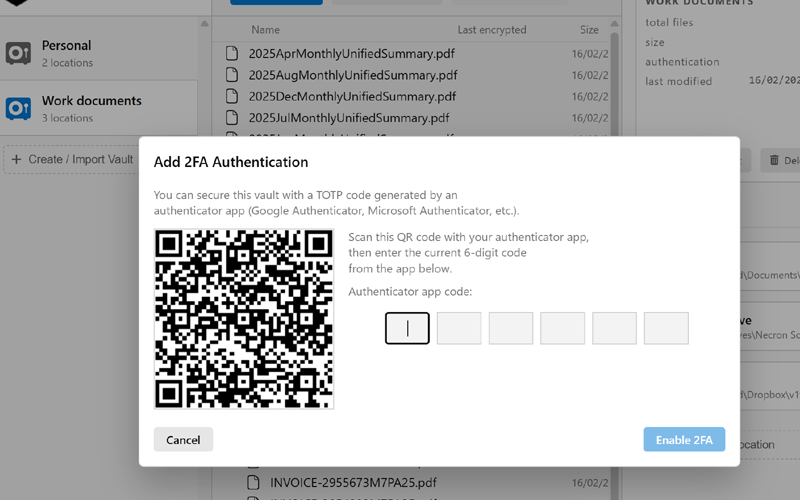
Task: Click the file list scroll-up arrow
Action: pyautogui.click(x=614, y=24)
